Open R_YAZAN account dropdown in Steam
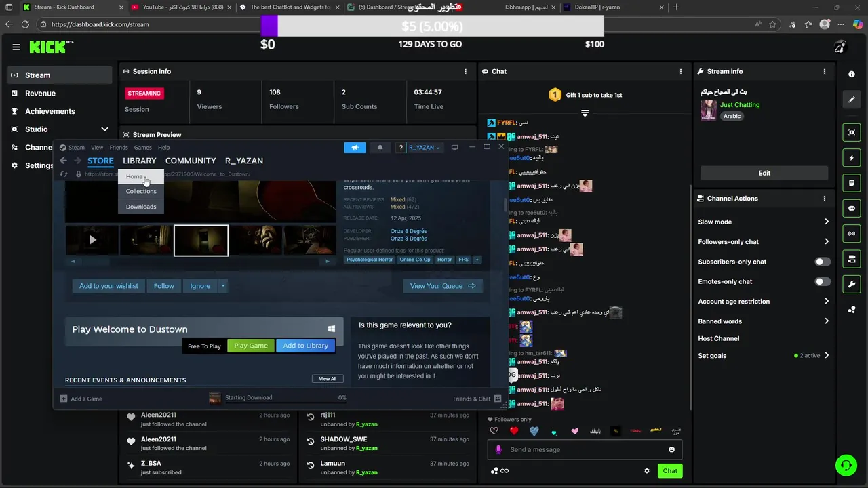The image size is (868, 488). point(425,147)
